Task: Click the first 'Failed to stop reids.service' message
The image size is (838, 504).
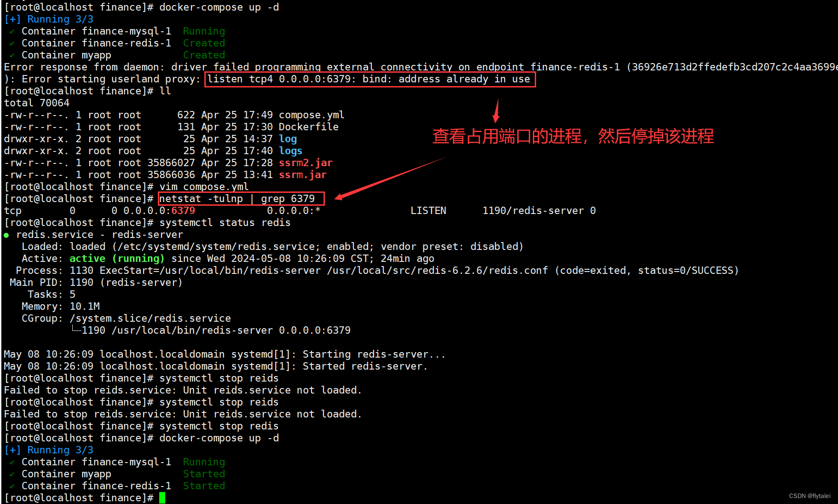Action: (x=183, y=390)
